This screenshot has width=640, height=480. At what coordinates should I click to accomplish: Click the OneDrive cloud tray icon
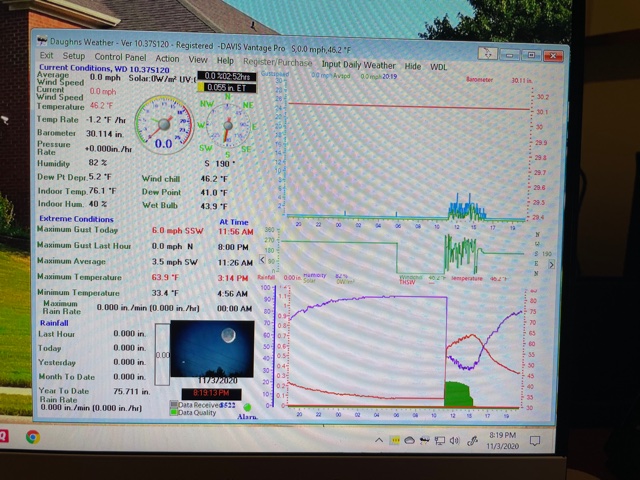409,440
